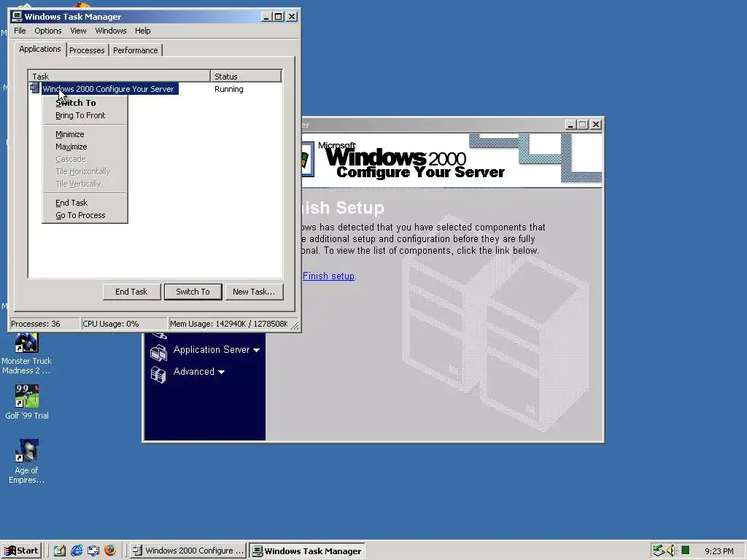Viewport: 747px width, 560px height.
Task: Expand the Application Server dropdown arrow
Action: (x=256, y=350)
